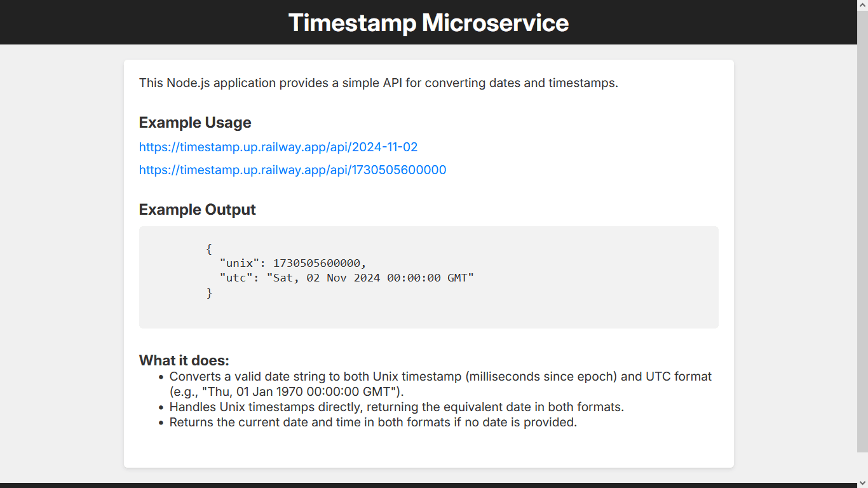
Task: Click the white content card background
Action: (x=429, y=451)
